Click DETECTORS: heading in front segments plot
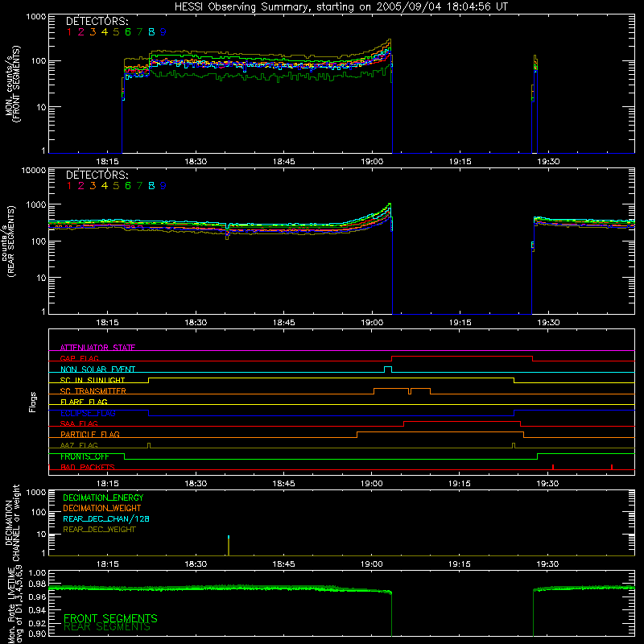Viewport: 644px width, 644px height. tap(97, 21)
